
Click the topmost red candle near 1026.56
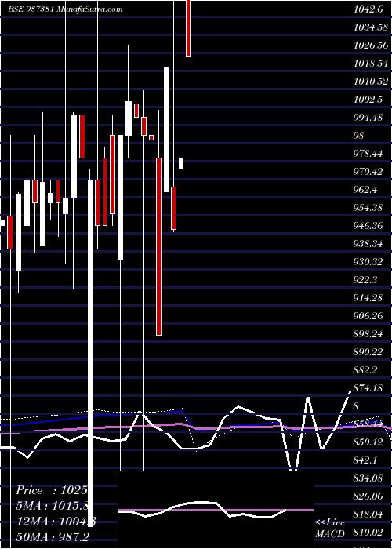188,28
